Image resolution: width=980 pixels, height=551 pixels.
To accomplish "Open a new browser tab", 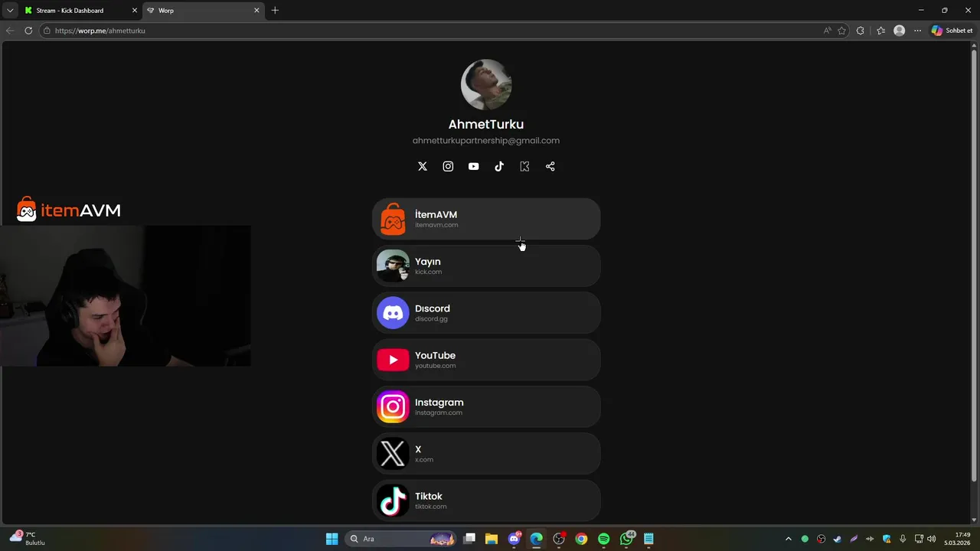I will tap(275, 11).
